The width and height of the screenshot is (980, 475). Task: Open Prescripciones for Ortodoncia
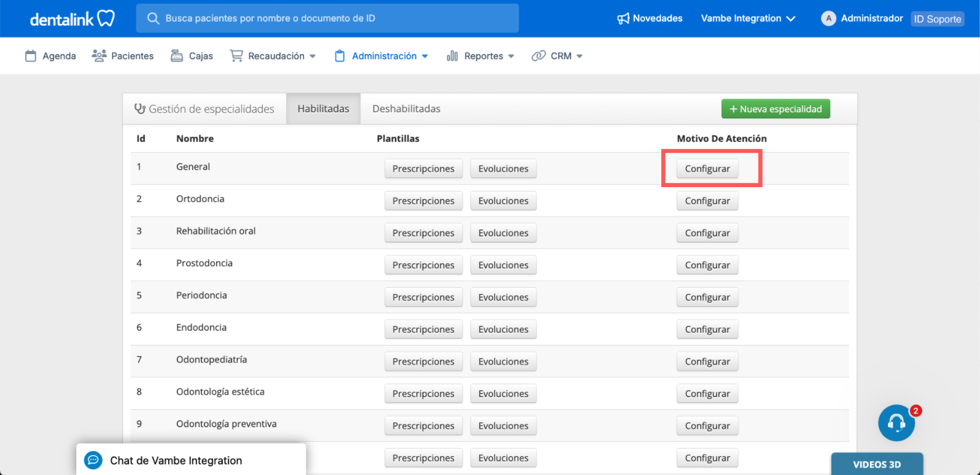pos(423,201)
